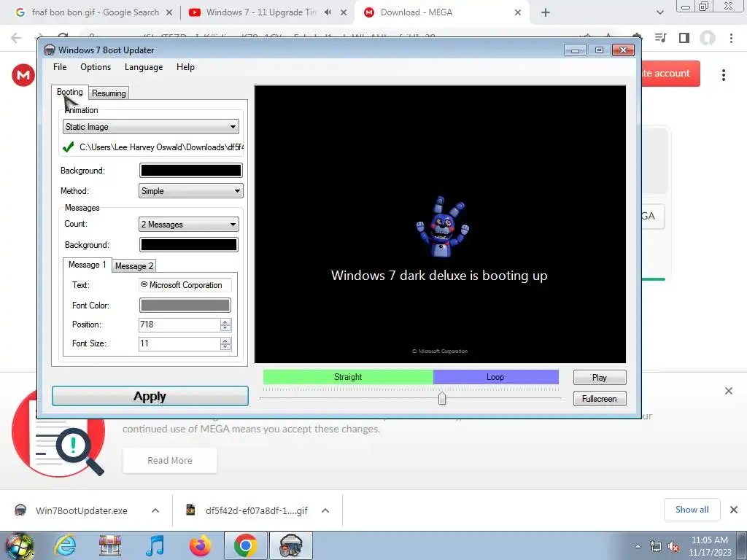Image resolution: width=747 pixels, height=560 pixels.
Task: Open the Method Simple dropdown
Action: (x=190, y=191)
